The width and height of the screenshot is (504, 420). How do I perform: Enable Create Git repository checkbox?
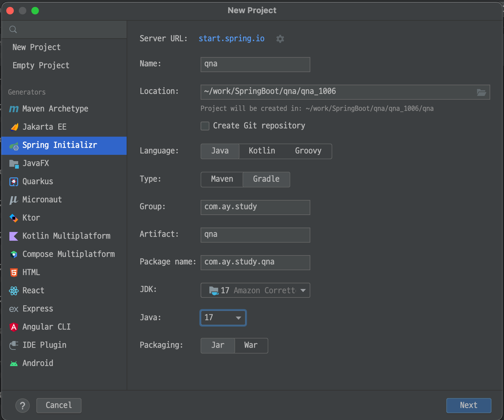[x=205, y=126]
